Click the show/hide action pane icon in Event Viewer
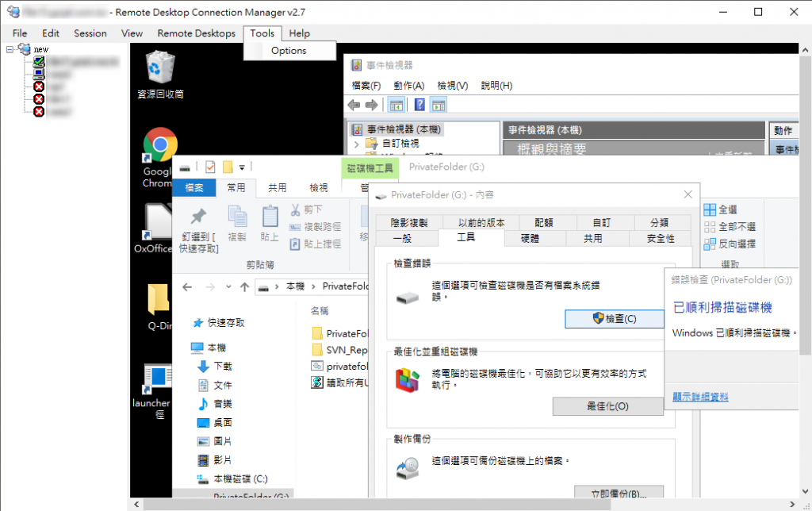Screen dimensions: 812x511 click(438, 106)
